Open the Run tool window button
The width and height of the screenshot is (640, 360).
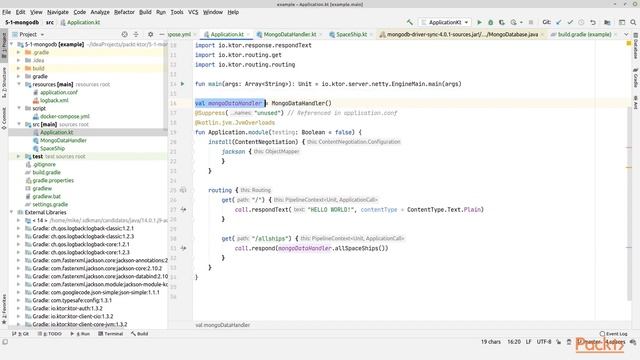coord(80,334)
